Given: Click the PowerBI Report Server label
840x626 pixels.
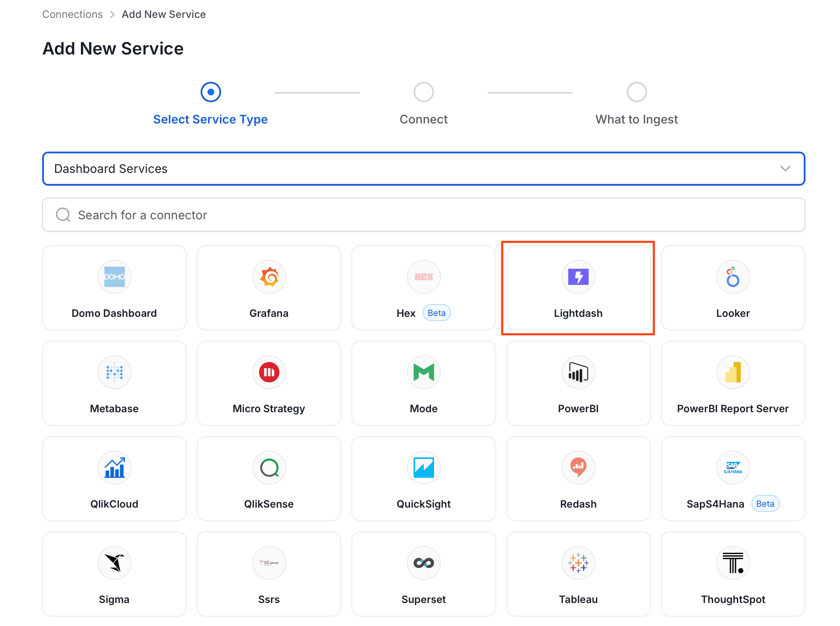Looking at the screenshot, I should coord(733,409).
